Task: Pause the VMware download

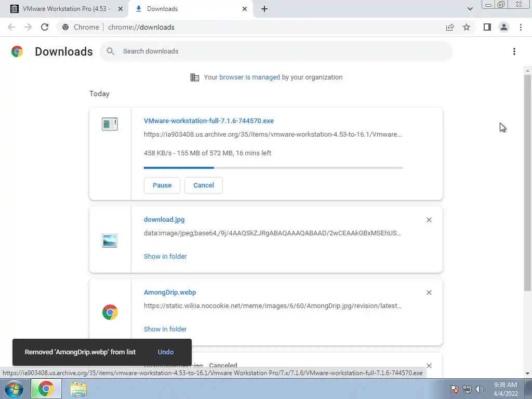Action: pos(162,185)
